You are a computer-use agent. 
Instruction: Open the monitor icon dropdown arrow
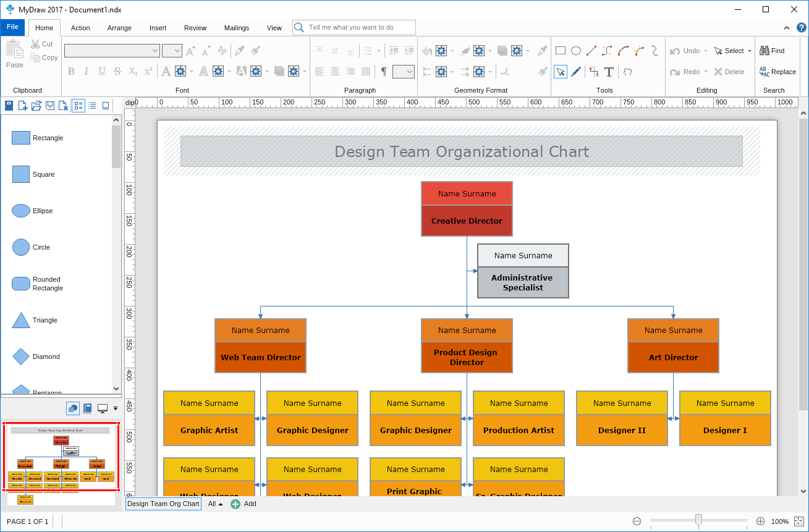click(116, 408)
